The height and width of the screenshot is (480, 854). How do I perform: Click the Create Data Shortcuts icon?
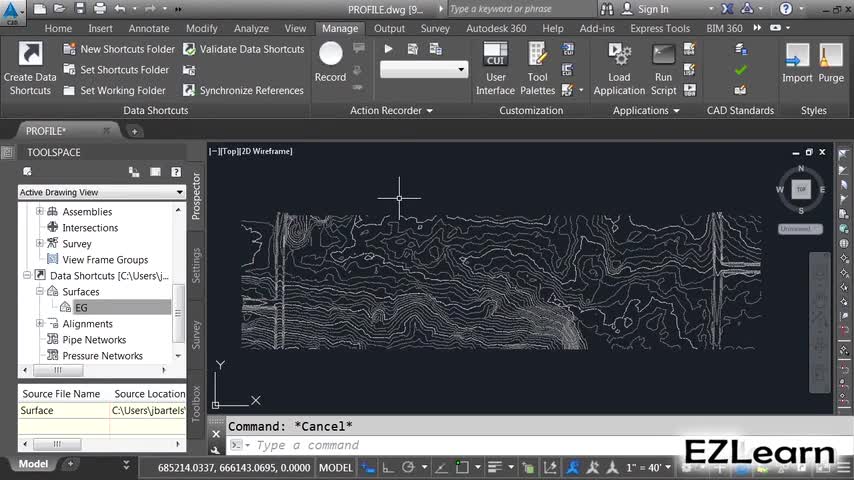tap(30, 55)
